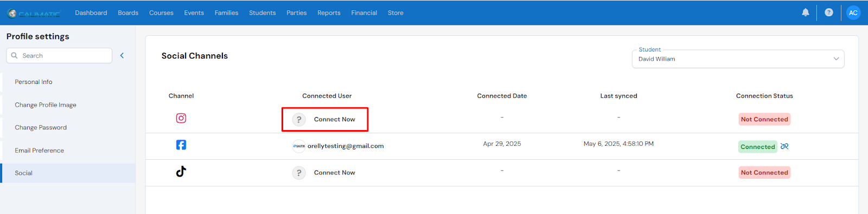Click the unlink icon beside Connected status

(784, 146)
